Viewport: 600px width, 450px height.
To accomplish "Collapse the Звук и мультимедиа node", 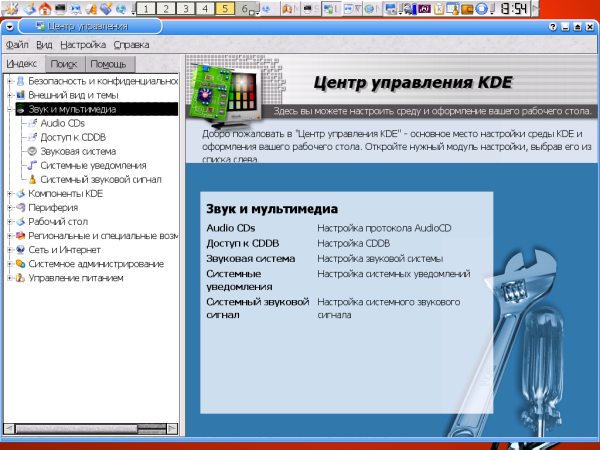I will click(10, 109).
